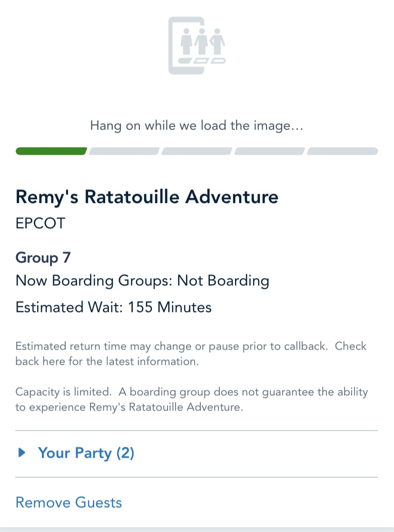Select the Remy's Ratatouille Adventure title
The image size is (394, 532).
tap(147, 197)
